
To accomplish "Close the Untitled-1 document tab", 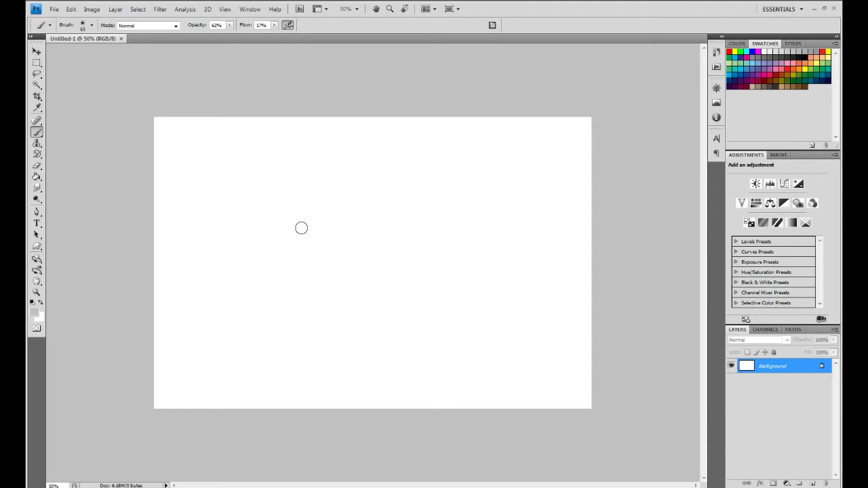I will [x=121, y=39].
